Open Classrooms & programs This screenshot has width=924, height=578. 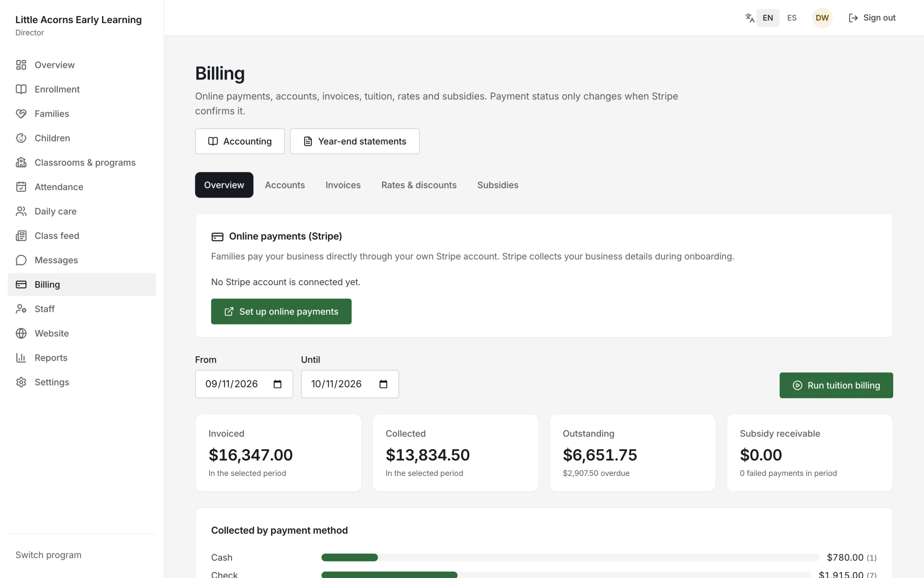click(x=82, y=162)
